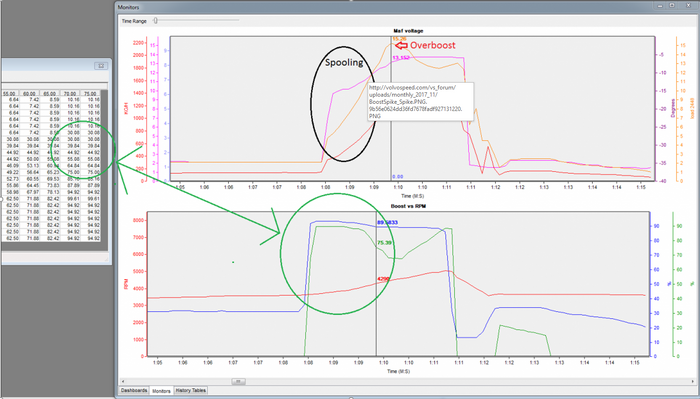Click the Maf voltage chart title
The height and width of the screenshot is (399, 700).
pyautogui.click(x=408, y=31)
